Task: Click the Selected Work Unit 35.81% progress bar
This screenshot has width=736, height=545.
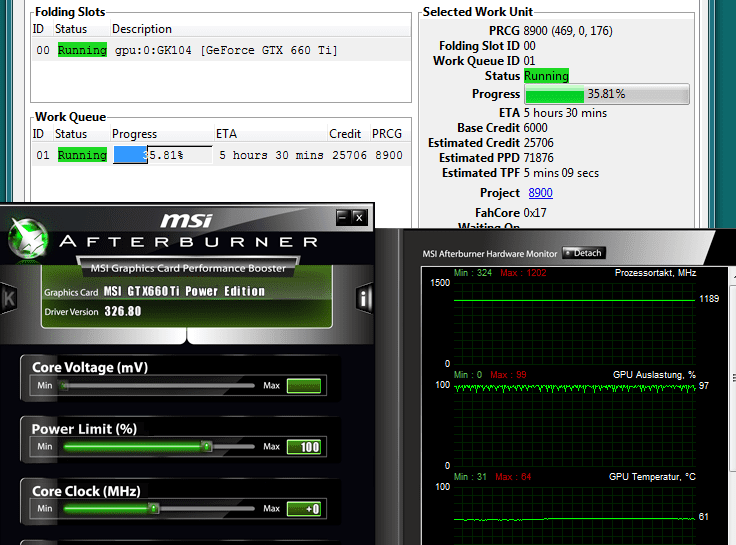Action: click(x=607, y=94)
